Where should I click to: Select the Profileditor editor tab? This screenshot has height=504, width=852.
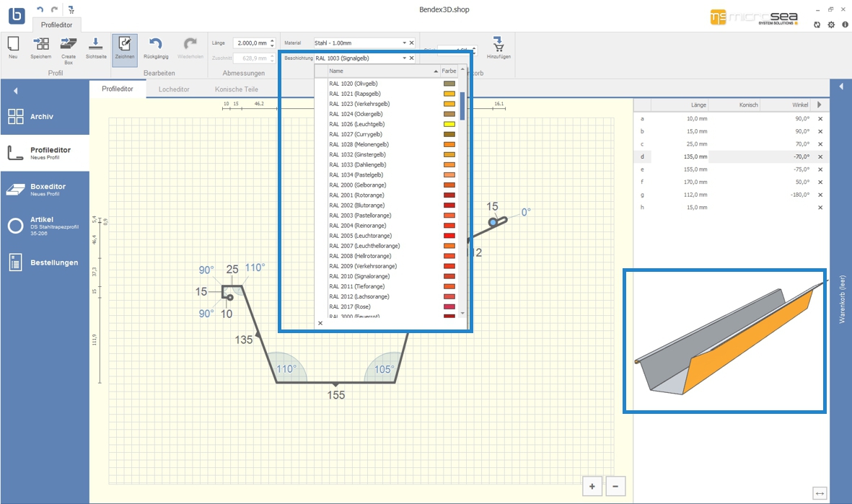pyautogui.click(x=118, y=89)
